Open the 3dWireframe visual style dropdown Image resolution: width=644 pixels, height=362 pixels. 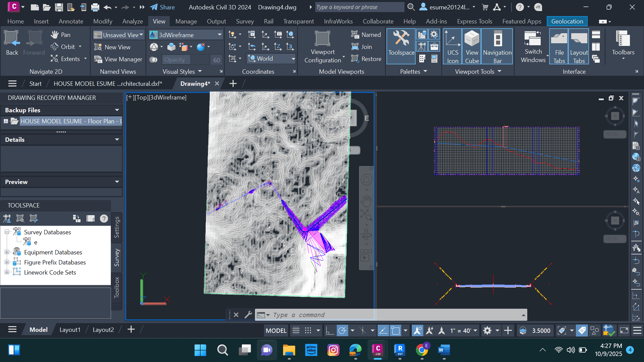tap(219, 35)
